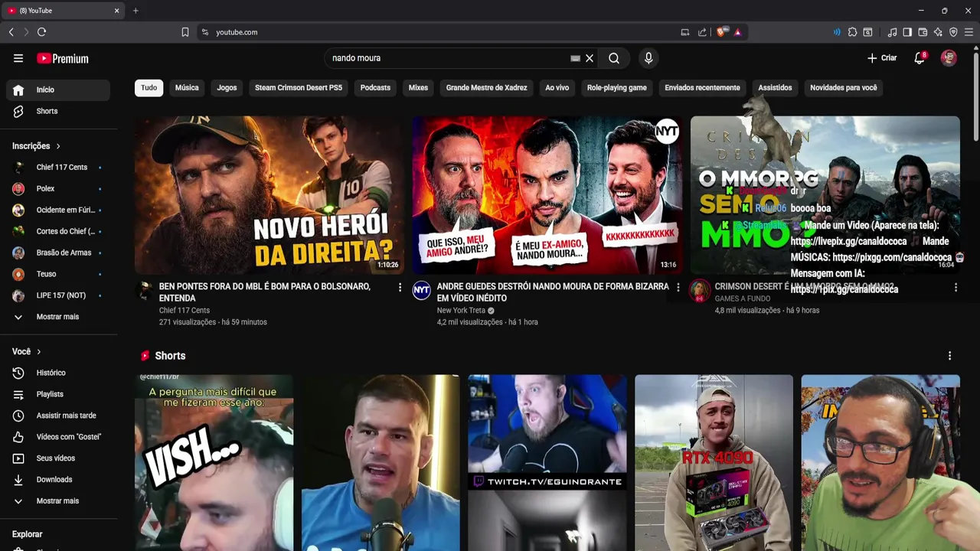Open the browser extensions puzzle icon
The image size is (980, 551).
pos(852,32)
